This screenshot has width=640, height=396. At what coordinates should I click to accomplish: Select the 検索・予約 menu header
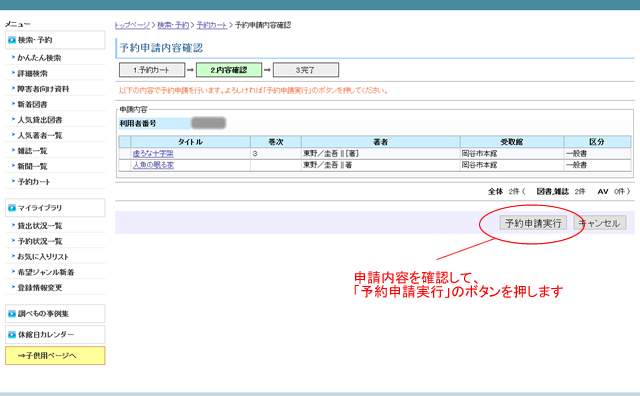(55, 40)
